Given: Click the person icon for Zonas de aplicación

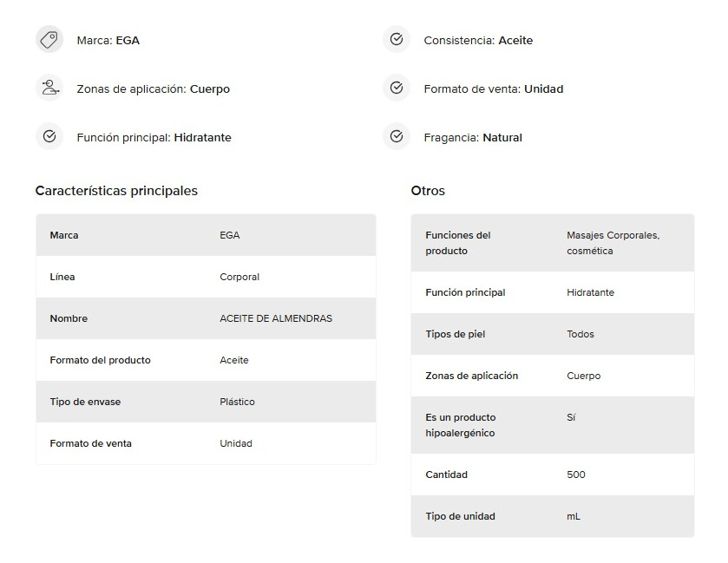Looking at the screenshot, I should 49,88.
